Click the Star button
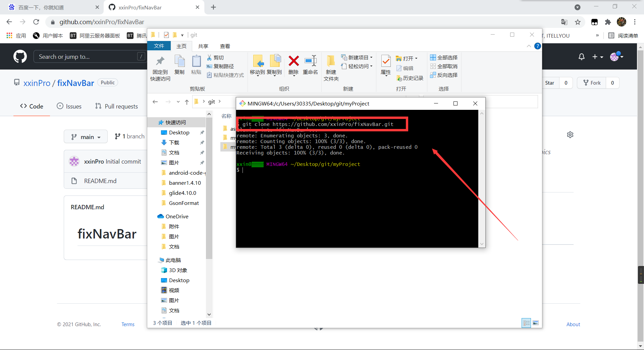This screenshot has width=644, height=350. click(x=550, y=83)
